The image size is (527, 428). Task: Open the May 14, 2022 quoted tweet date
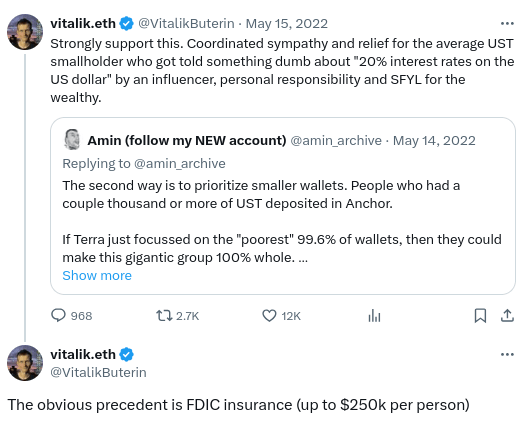434,141
